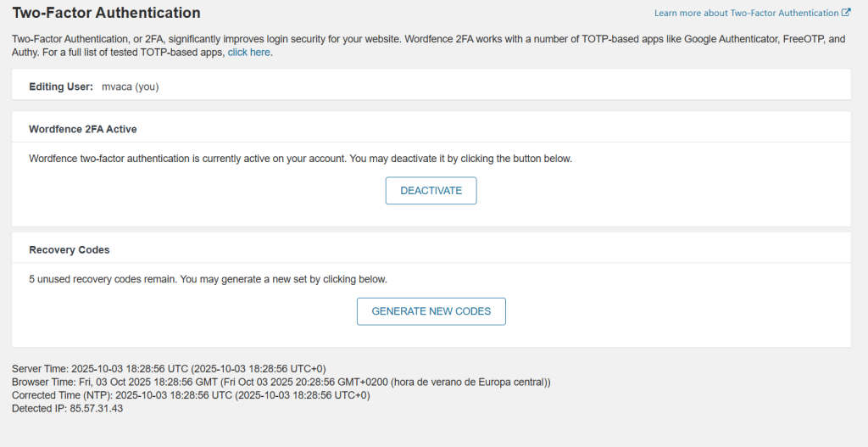The width and height of the screenshot is (868, 447).
Task: Click the Browser Time line
Action: (x=281, y=383)
